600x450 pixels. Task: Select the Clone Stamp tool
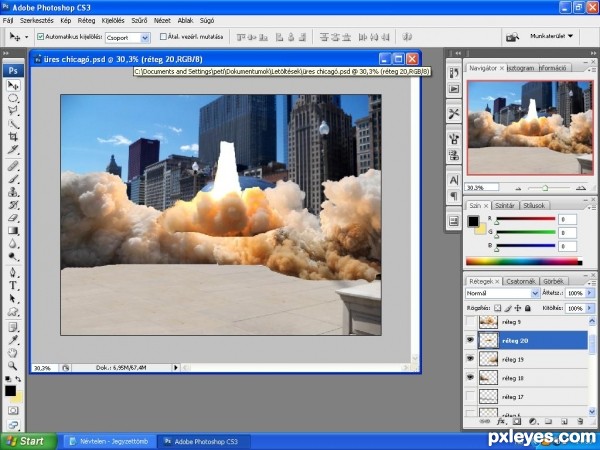pos(13,192)
